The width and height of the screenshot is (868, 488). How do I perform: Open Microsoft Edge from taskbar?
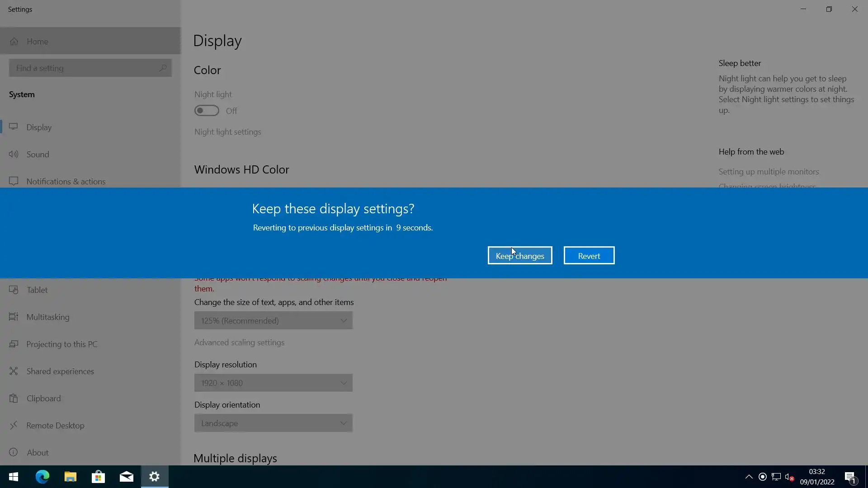pyautogui.click(x=42, y=477)
